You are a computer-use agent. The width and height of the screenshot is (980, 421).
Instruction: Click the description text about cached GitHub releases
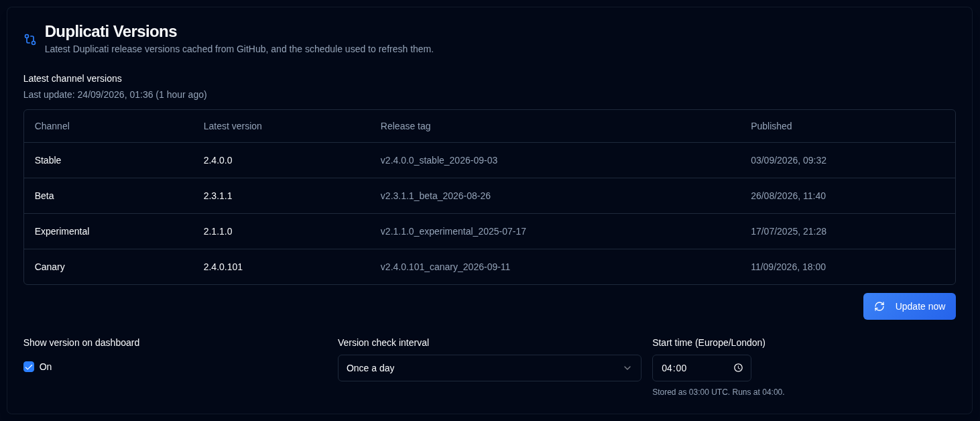click(x=239, y=49)
